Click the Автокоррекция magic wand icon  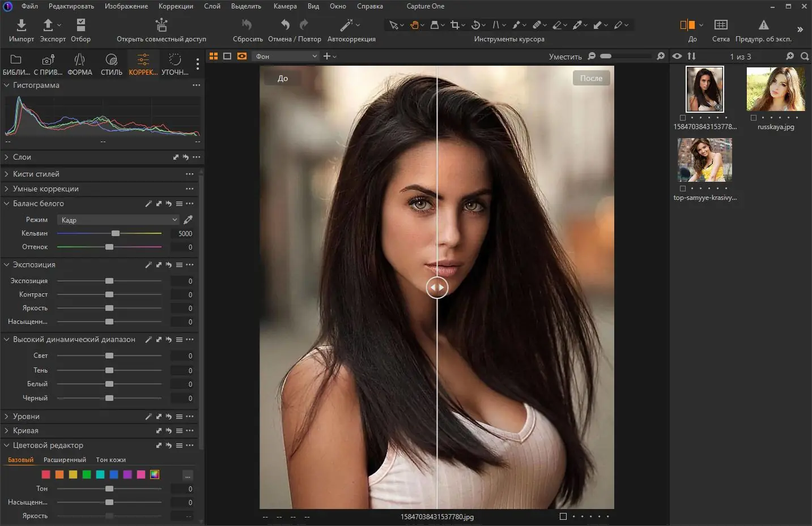346,25
